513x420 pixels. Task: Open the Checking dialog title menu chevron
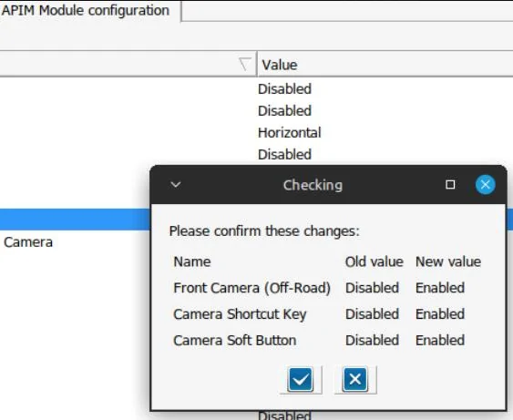coord(176,185)
